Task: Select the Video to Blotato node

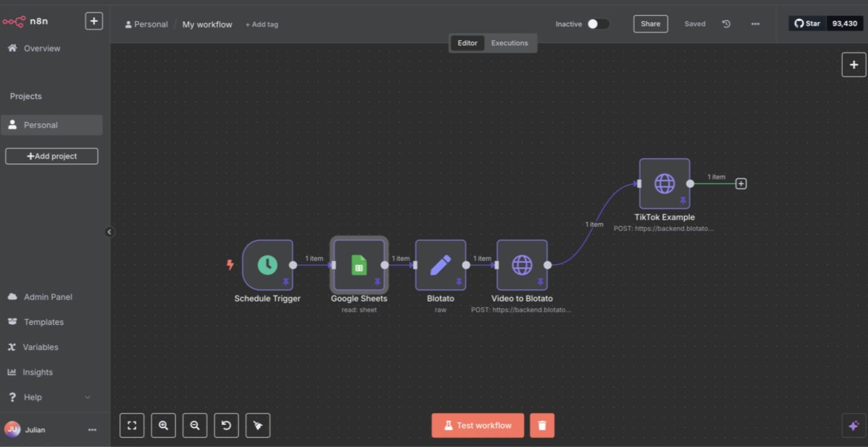Action: click(x=522, y=265)
